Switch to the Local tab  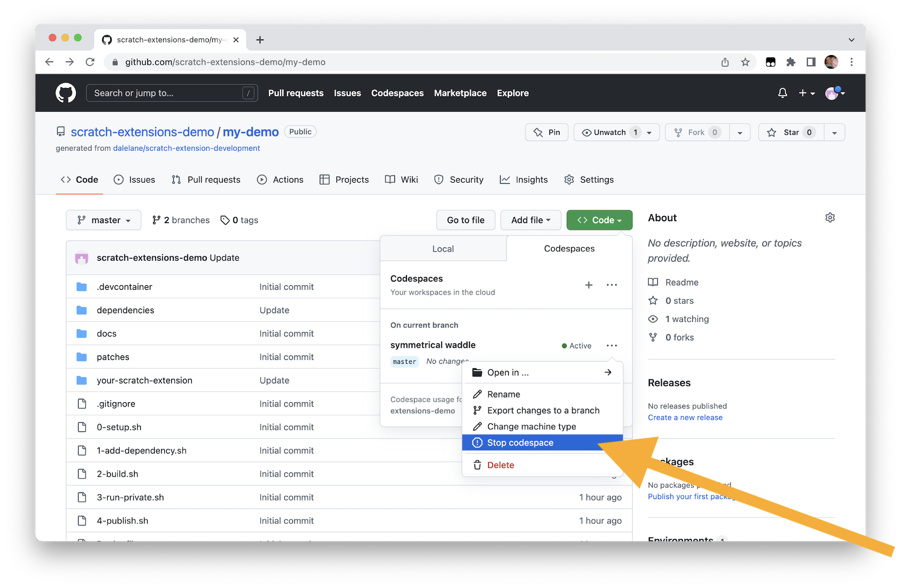pos(443,249)
